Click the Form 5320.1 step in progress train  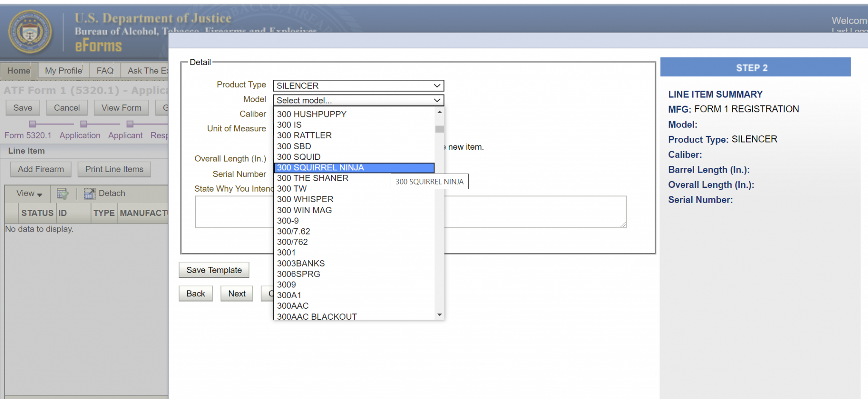click(28, 135)
